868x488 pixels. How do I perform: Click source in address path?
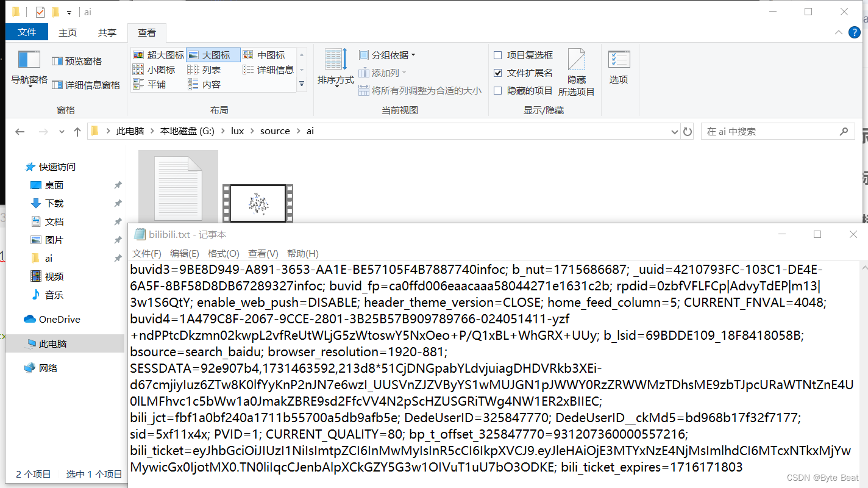[x=275, y=131]
